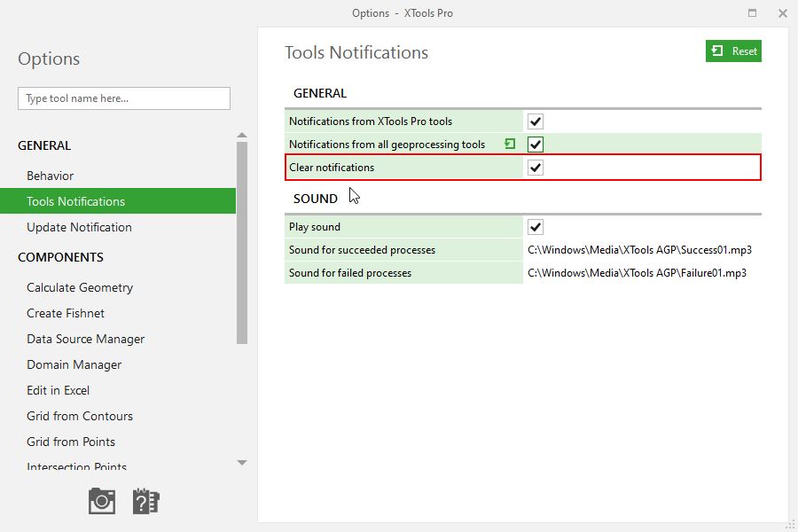
Task: Close the Options window
Action: pyautogui.click(x=783, y=13)
